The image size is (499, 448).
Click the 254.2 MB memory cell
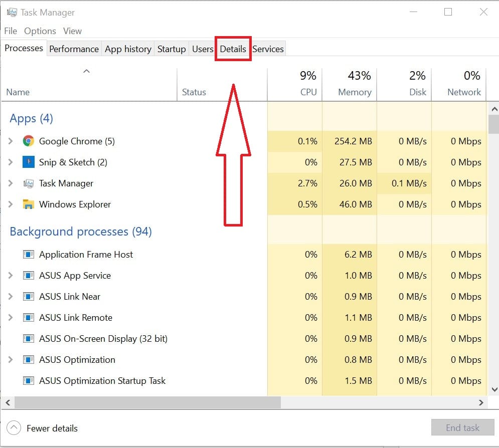350,141
